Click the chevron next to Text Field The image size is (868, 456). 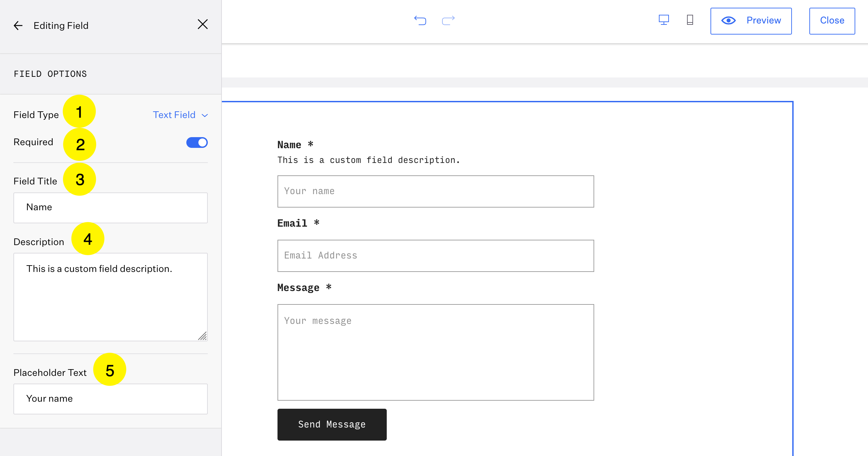coord(205,116)
